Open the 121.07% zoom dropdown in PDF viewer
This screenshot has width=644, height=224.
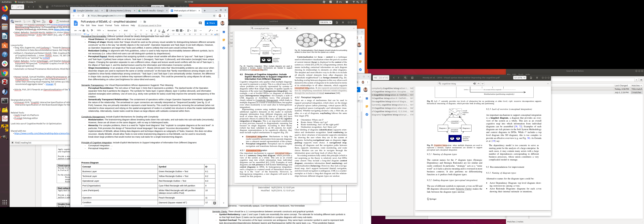(520, 78)
